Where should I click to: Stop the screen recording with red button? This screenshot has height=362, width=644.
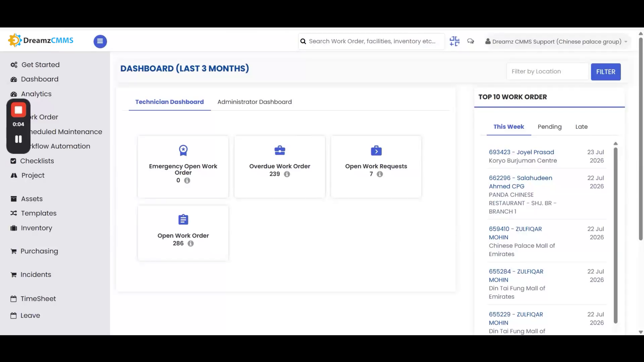(x=19, y=110)
